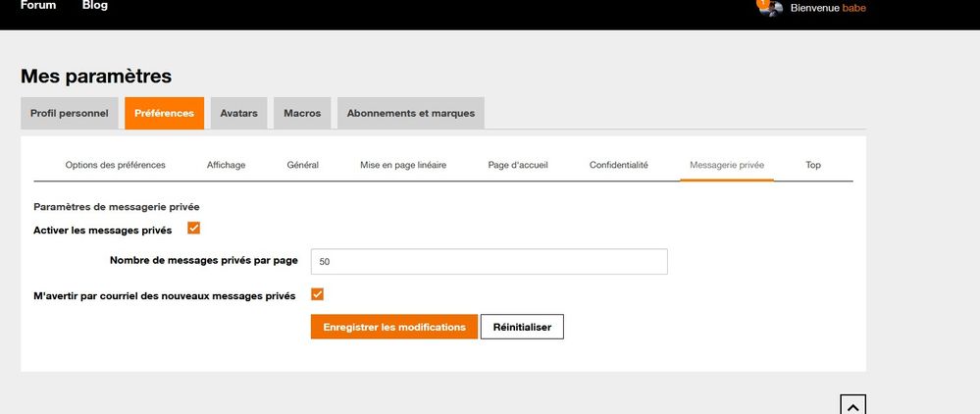Uncheck Activer les messages privés checkbox
This screenshot has height=414, width=980.
tap(193, 229)
